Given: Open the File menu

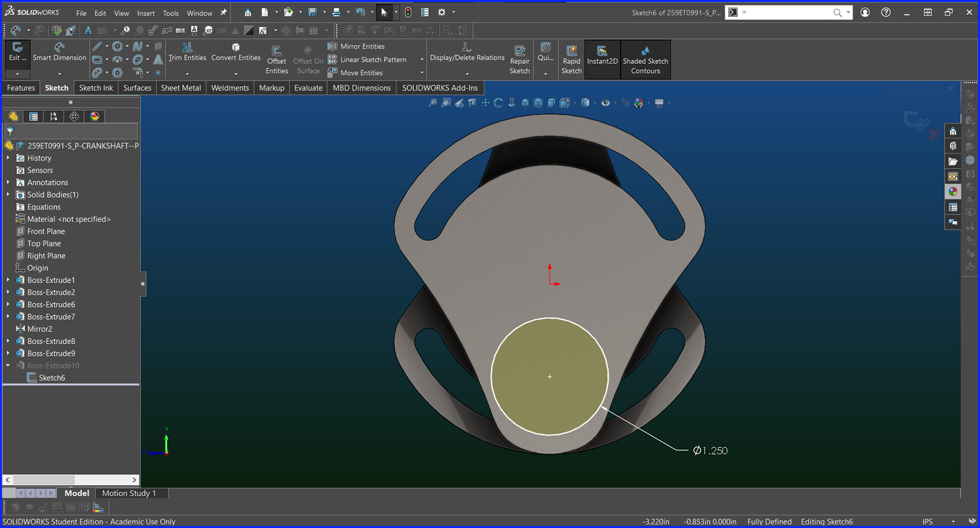Looking at the screenshot, I should (81, 13).
